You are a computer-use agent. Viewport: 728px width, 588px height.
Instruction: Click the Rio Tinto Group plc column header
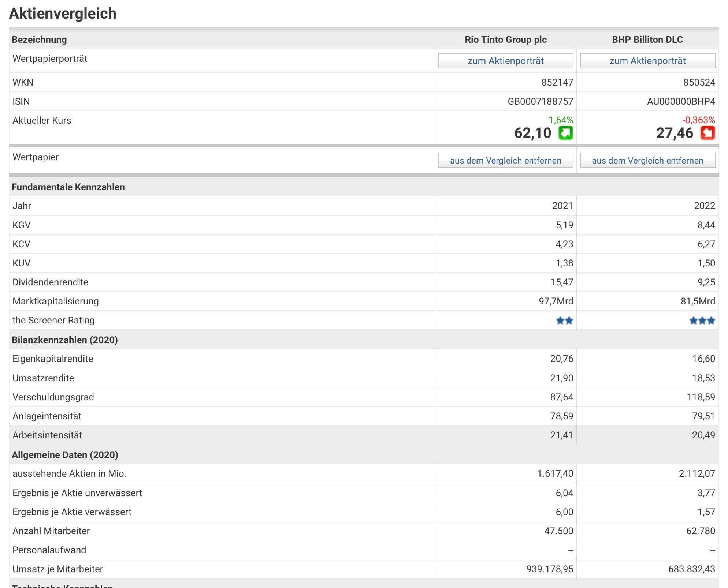pos(505,40)
